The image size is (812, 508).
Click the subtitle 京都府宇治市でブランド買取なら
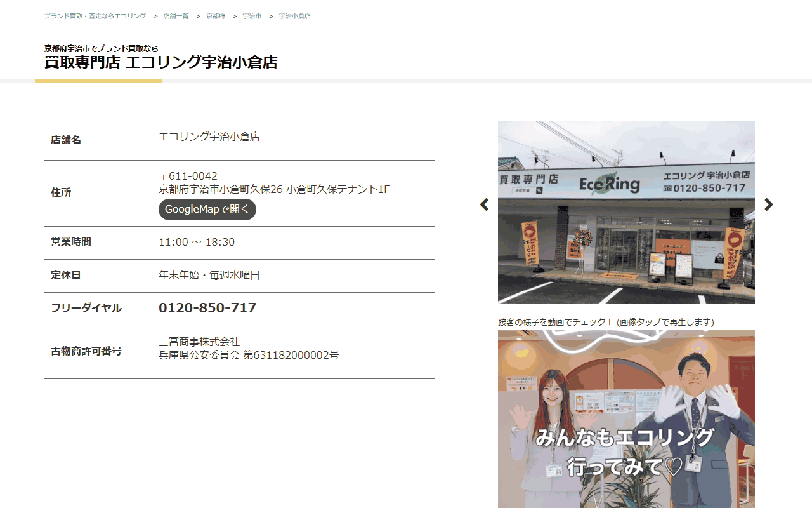coord(101,48)
